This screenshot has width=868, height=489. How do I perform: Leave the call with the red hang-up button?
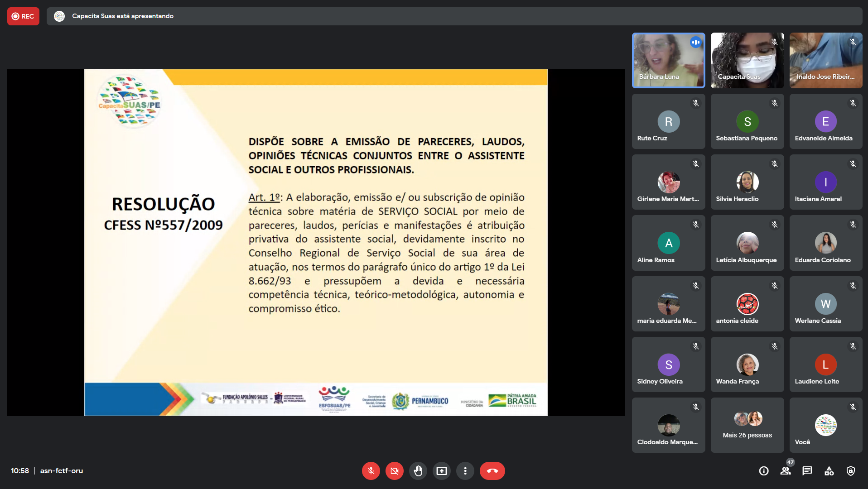(492, 471)
